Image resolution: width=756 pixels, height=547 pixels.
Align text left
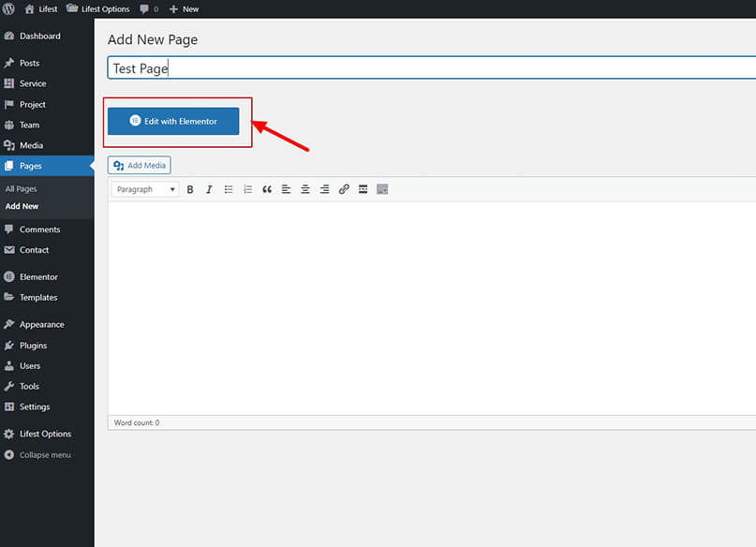pyautogui.click(x=286, y=189)
